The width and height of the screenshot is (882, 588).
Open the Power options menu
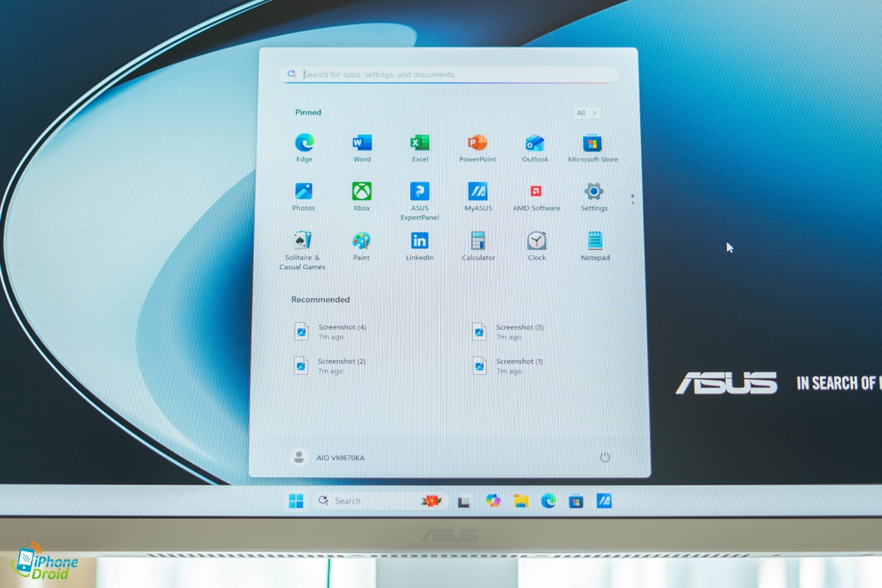point(605,457)
